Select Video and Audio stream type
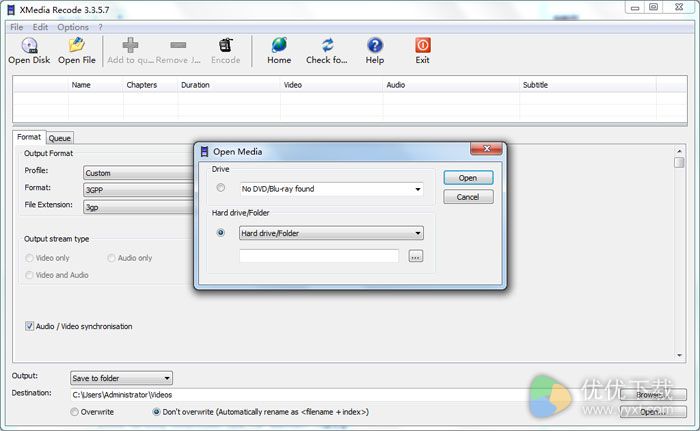Screen dimensions: 700x431 [29, 275]
